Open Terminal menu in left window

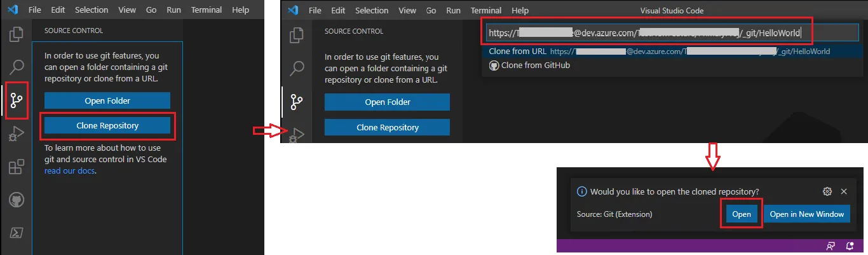point(207,10)
